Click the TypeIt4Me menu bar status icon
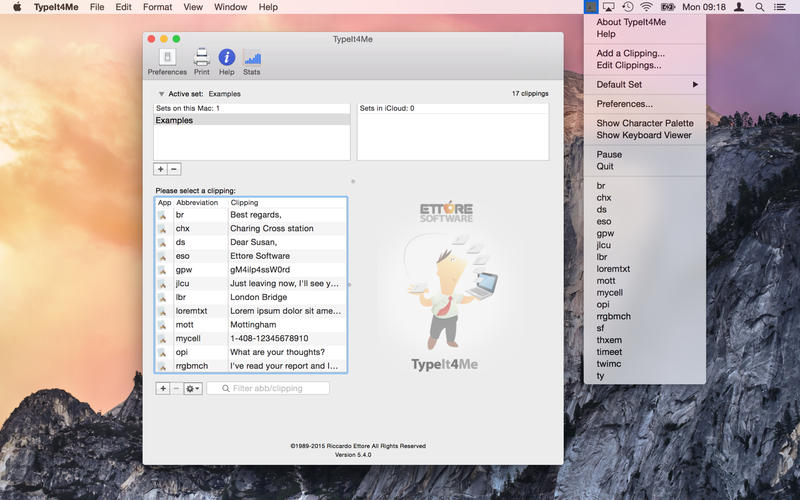This screenshot has height=500, width=800. point(592,7)
